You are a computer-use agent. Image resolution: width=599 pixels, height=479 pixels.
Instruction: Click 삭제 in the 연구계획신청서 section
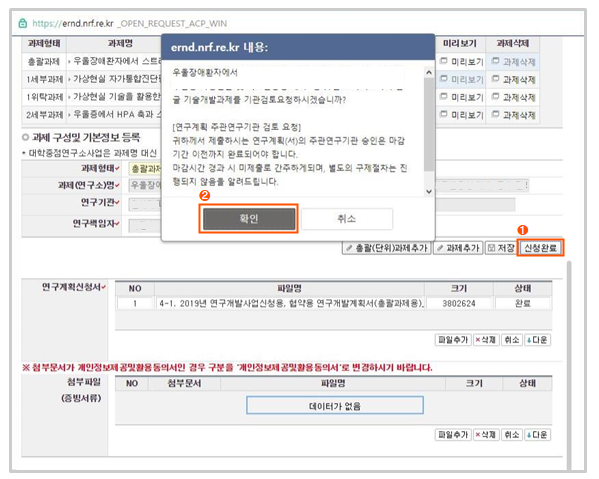486,340
